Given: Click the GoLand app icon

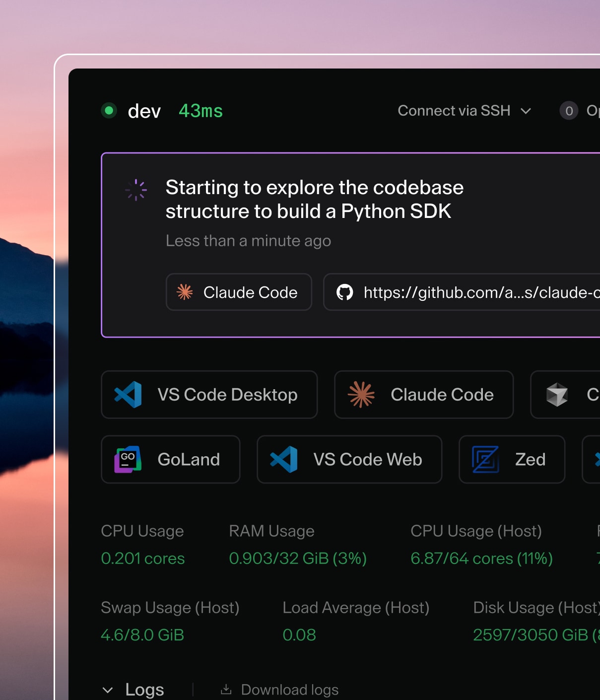Looking at the screenshot, I should click(x=128, y=459).
